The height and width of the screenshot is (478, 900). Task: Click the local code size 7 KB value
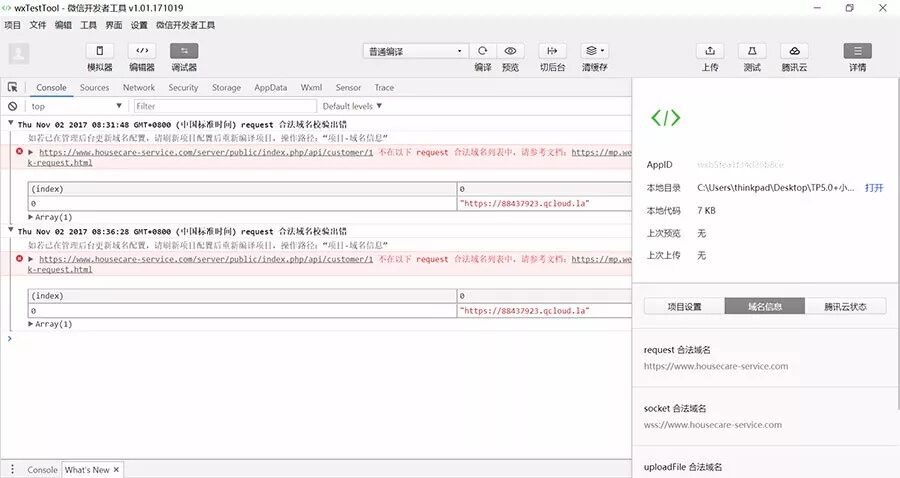[x=706, y=211]
